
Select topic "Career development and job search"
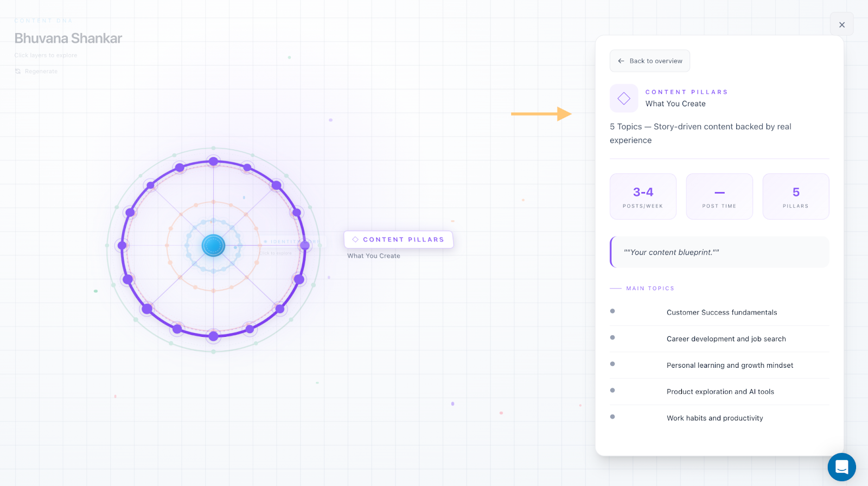coord(719,339)
